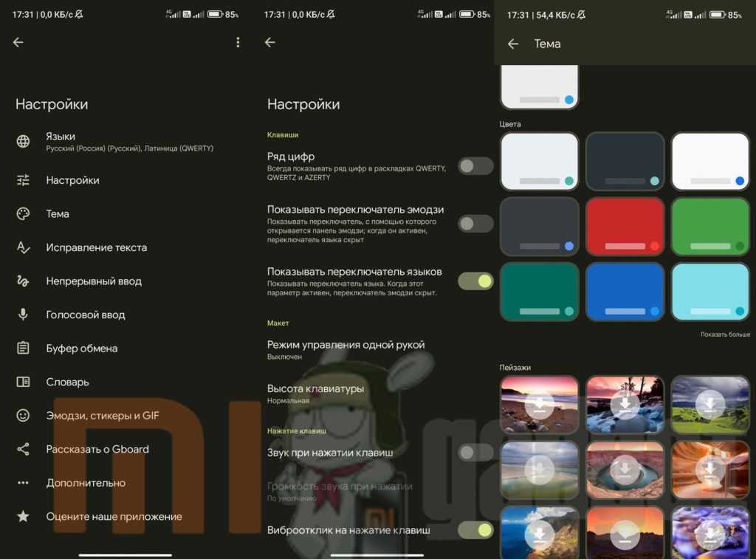Image resolution: width=756 pixels, height=559 pixels.
Task: Open the Словарь menu item
Action: click(x=67, y=382)
